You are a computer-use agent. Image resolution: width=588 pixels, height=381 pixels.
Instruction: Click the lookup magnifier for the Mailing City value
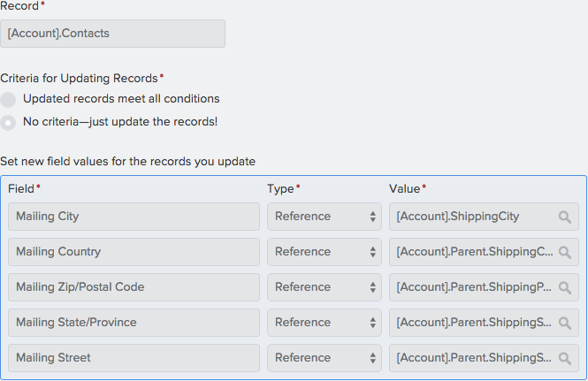565,217
